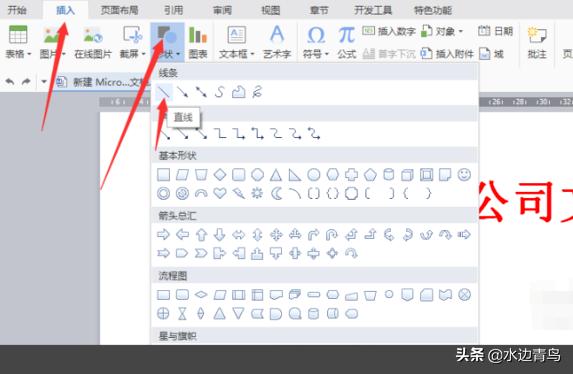Select the isosceles triangle in 基本形状
Image resolution: width=573 pixels, height=374 pixels.
(x=276, y=175)
